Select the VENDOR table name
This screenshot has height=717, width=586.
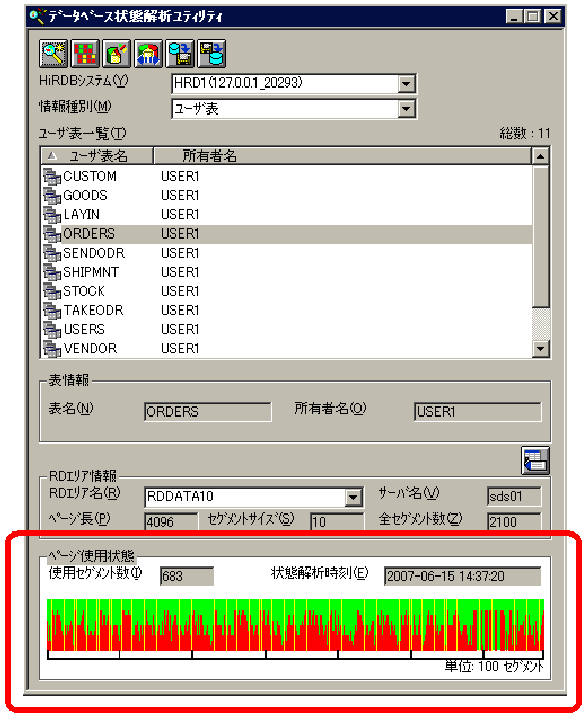click(x=91, y=348)
